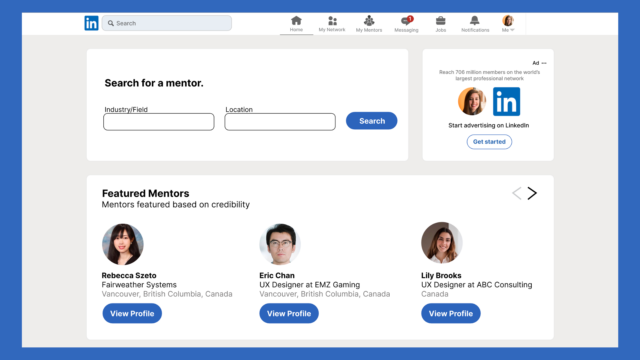Click Get started in the ad
This screenshot has height=360, width=640.
point(489,142)
